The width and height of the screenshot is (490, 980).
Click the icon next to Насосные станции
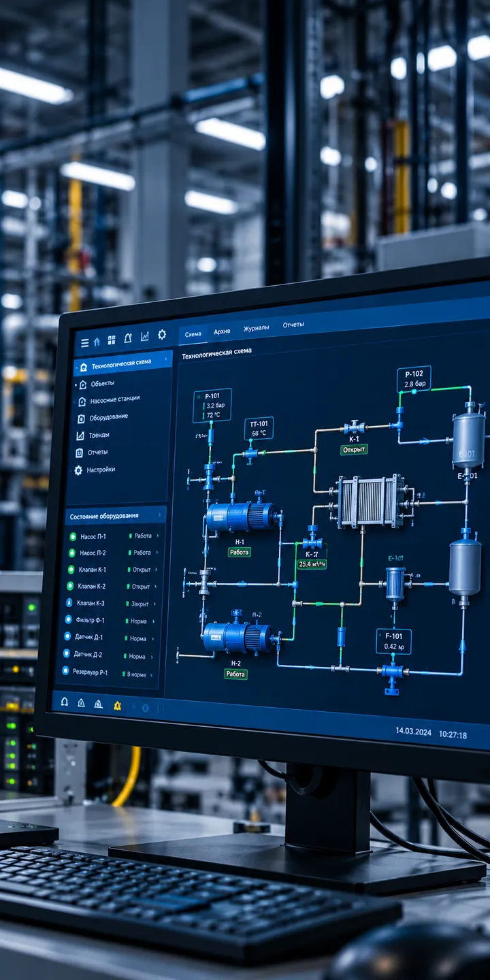(82, 402)
